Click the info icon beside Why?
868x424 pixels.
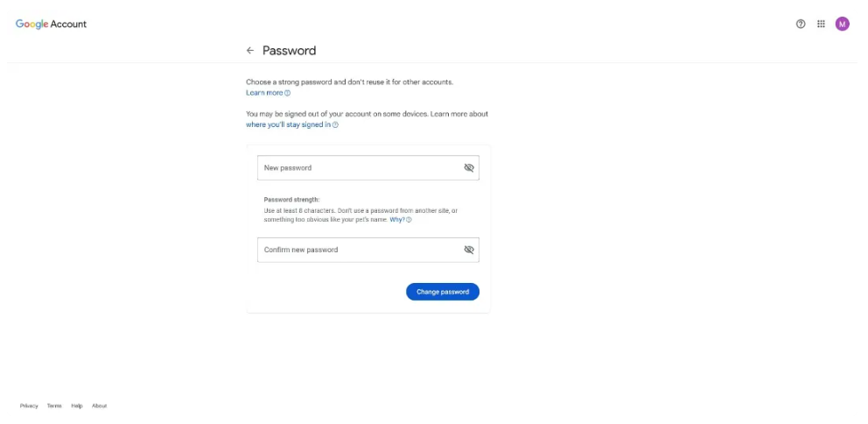click(x=409, y=220)
